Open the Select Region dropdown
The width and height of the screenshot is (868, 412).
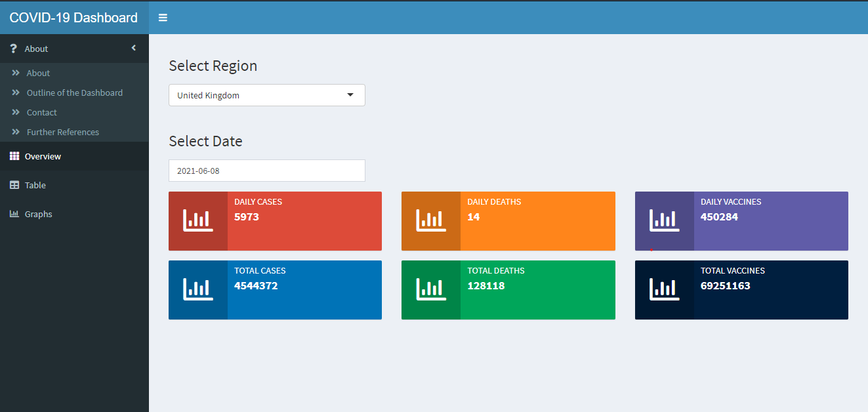[x=266, y=95]
